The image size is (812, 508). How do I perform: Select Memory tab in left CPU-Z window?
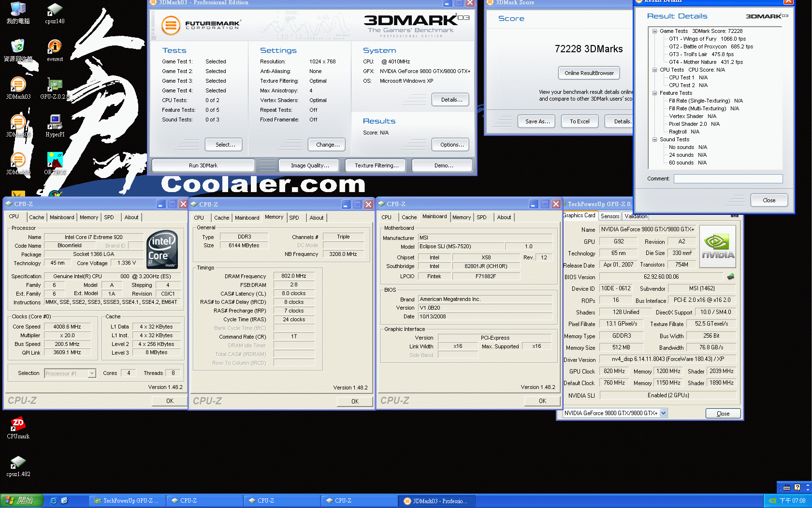[89, 217]
